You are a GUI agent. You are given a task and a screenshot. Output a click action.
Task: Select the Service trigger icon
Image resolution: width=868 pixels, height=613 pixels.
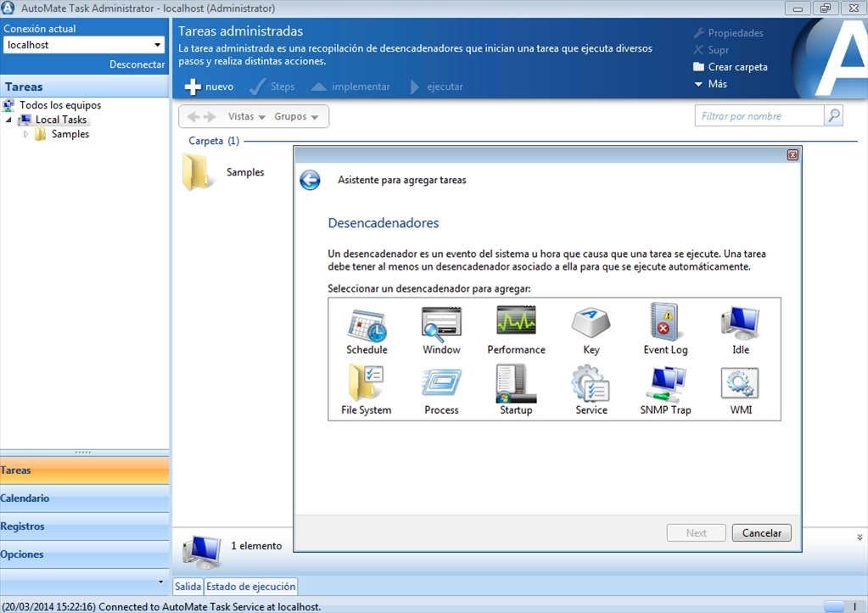click(591, 383)
